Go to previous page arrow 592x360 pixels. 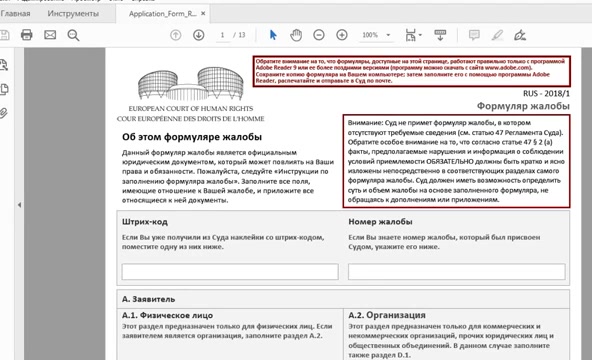(x=176, y=35)
